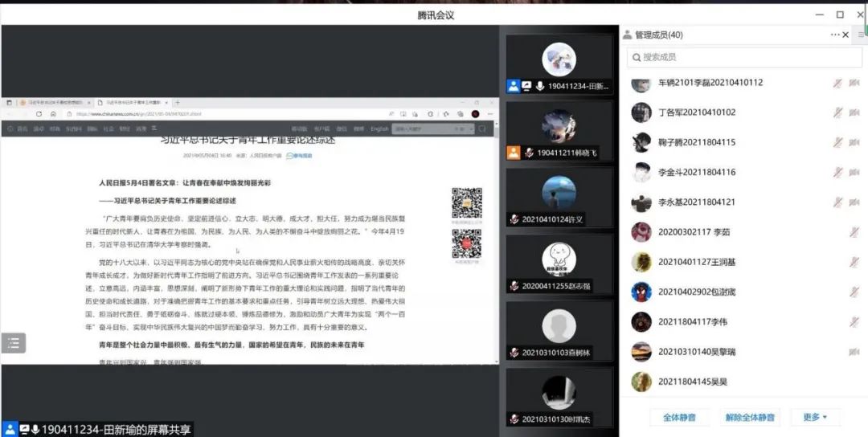The width and height of the screenshot is (868, 437).
Task: Click the floating list icon at left edge
Action: (x=13, y=343)
